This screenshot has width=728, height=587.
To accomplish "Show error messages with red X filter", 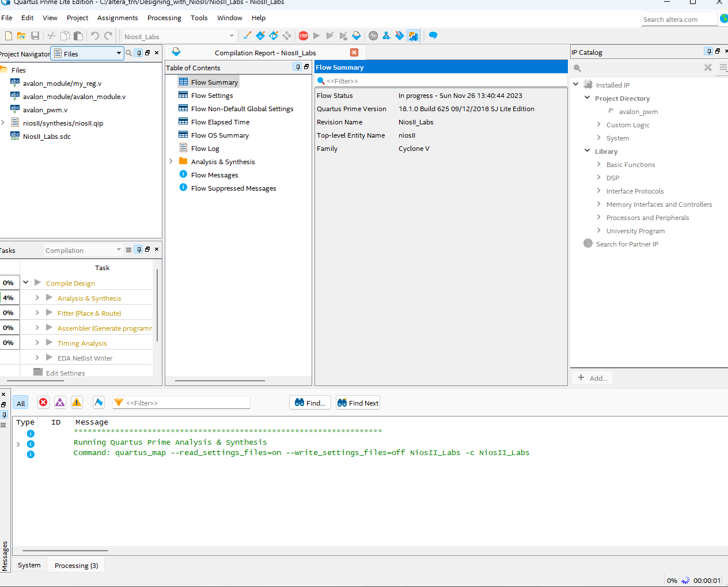I will pyautogui.click(x=43, y=403).
